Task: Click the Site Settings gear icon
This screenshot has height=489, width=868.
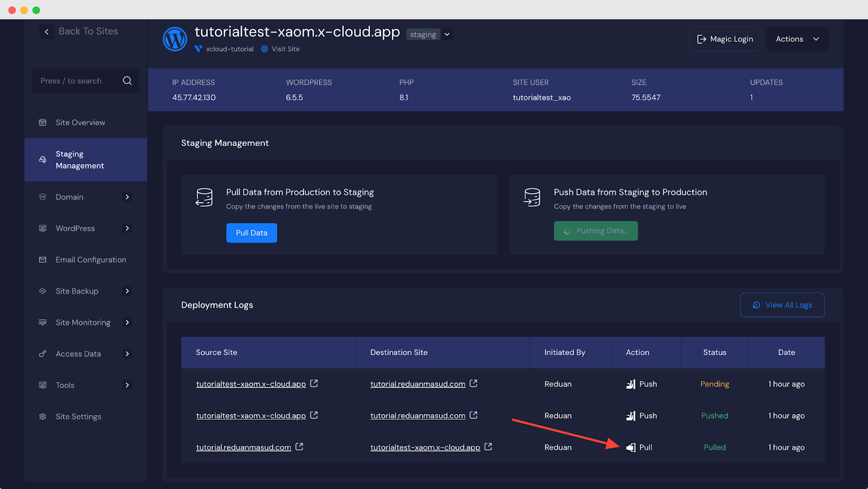Action: coord(43,417)
